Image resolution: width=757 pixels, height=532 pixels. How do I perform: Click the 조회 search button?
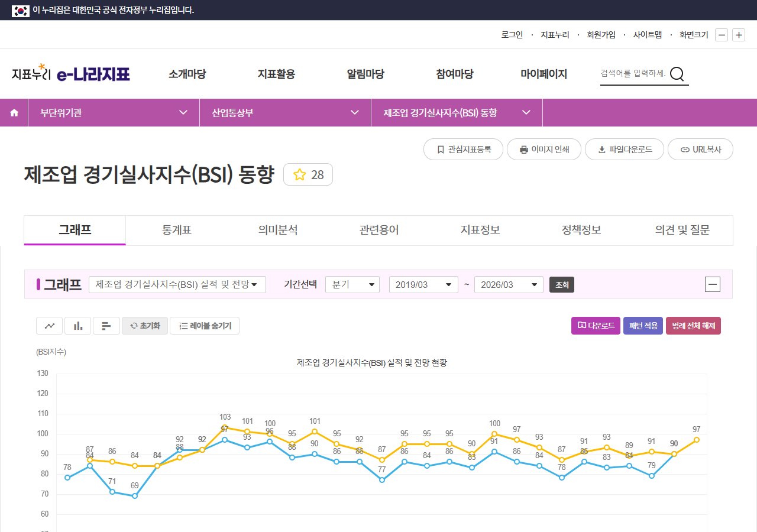(x=562, y=285)
